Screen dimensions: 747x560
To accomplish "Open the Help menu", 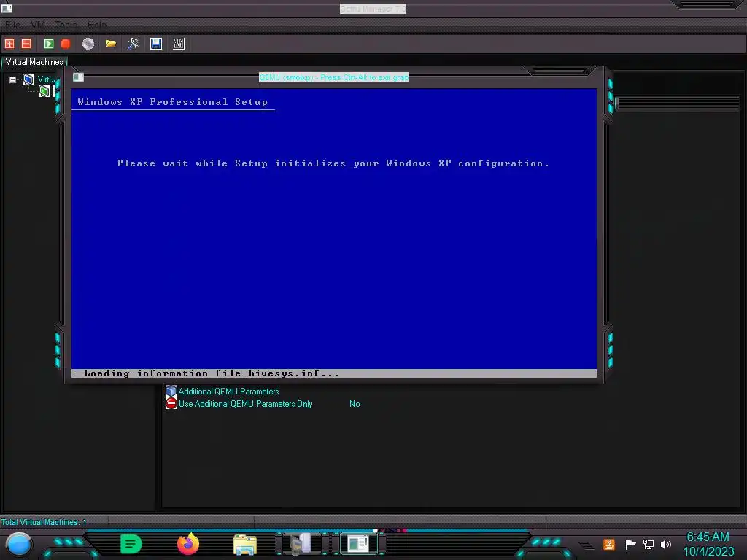I will pos(97,25).
